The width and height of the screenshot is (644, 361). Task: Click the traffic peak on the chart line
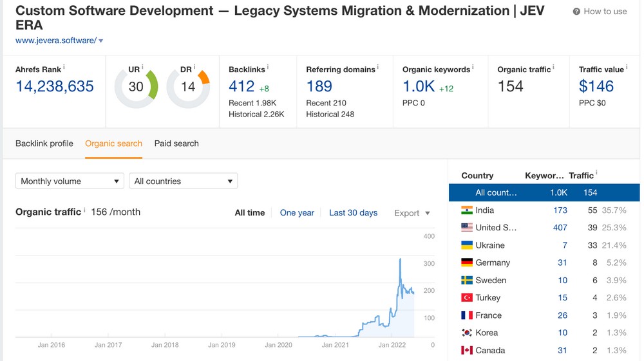point(400,259)
